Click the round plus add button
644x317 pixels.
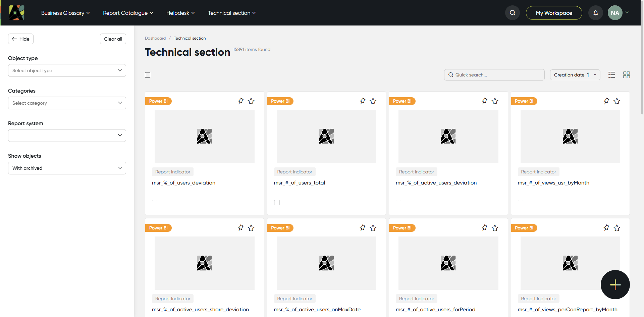tap(615, 284)
